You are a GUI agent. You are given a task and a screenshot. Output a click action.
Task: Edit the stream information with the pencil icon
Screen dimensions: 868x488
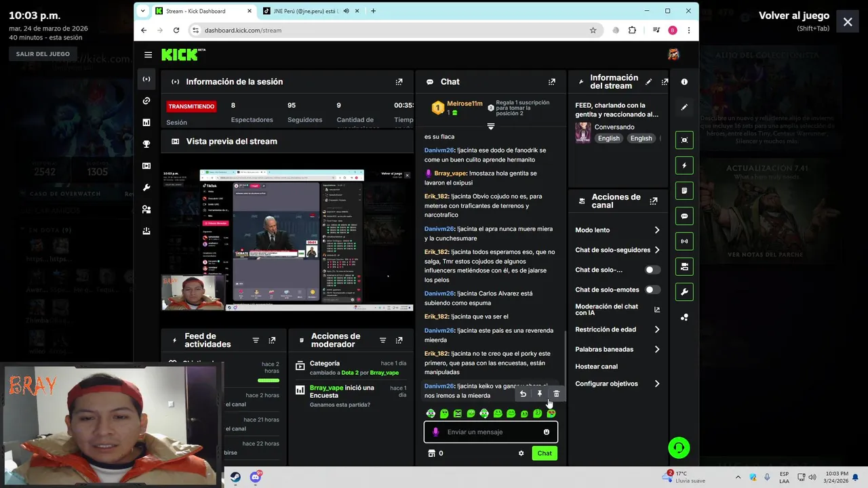tap(648, 82)
